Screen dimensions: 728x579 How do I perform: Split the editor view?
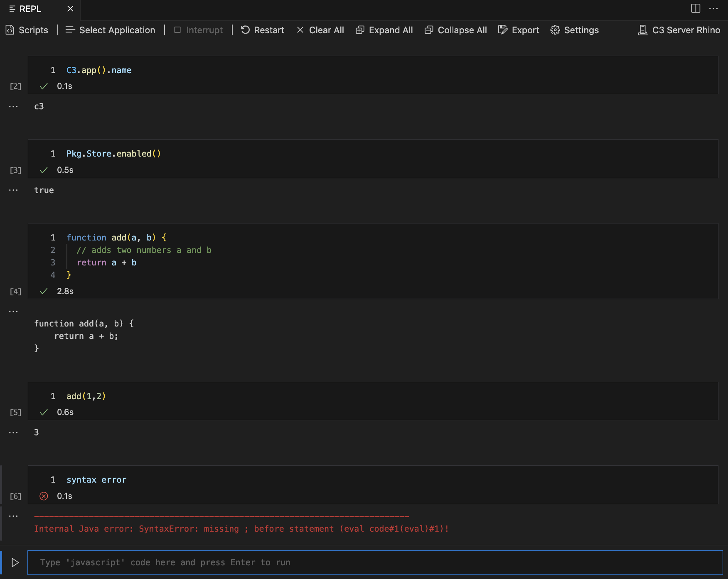(696, 9)
